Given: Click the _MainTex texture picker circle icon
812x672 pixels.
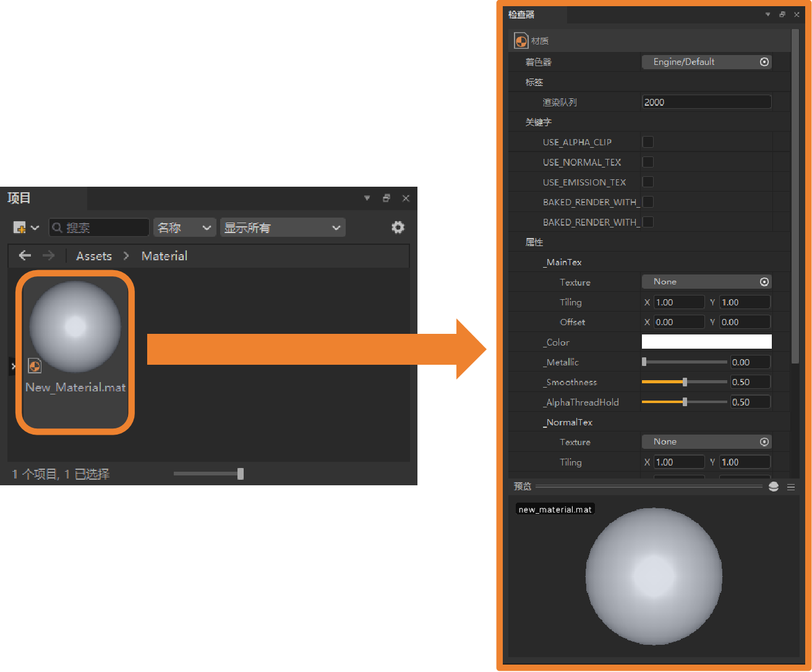Looking at the screenshot, I should point(764,282).
